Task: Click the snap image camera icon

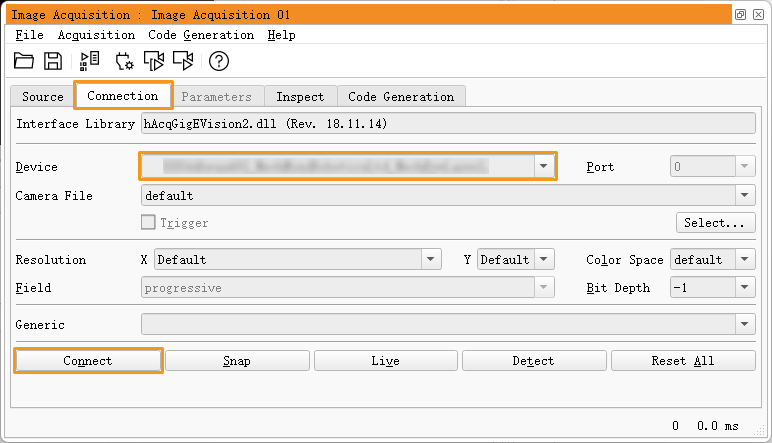Action: (x=153, y=61)
